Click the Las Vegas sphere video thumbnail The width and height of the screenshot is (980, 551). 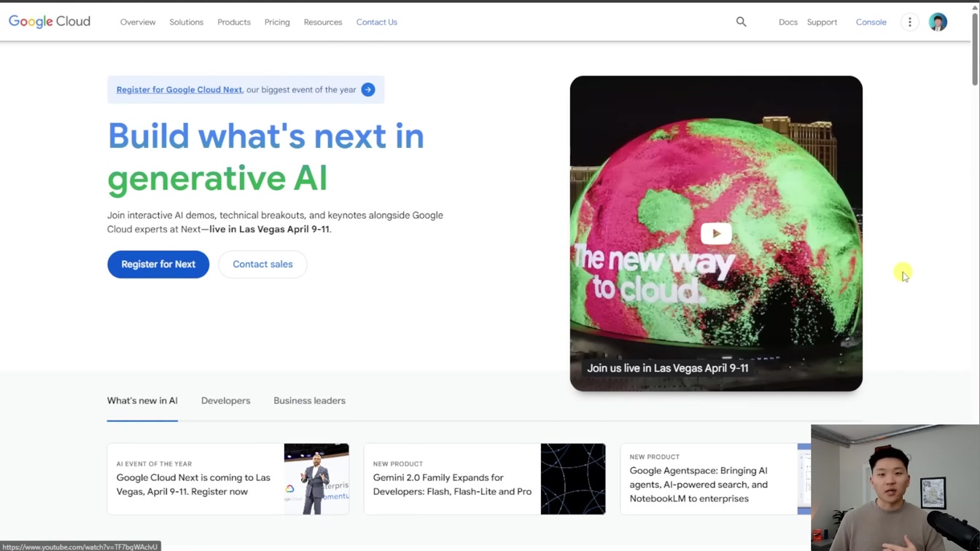pos(716,233)
